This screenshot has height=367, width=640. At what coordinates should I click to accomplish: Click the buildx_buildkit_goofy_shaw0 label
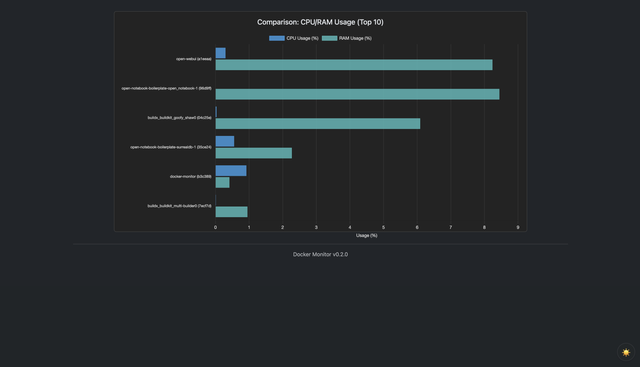pos(180,118)
